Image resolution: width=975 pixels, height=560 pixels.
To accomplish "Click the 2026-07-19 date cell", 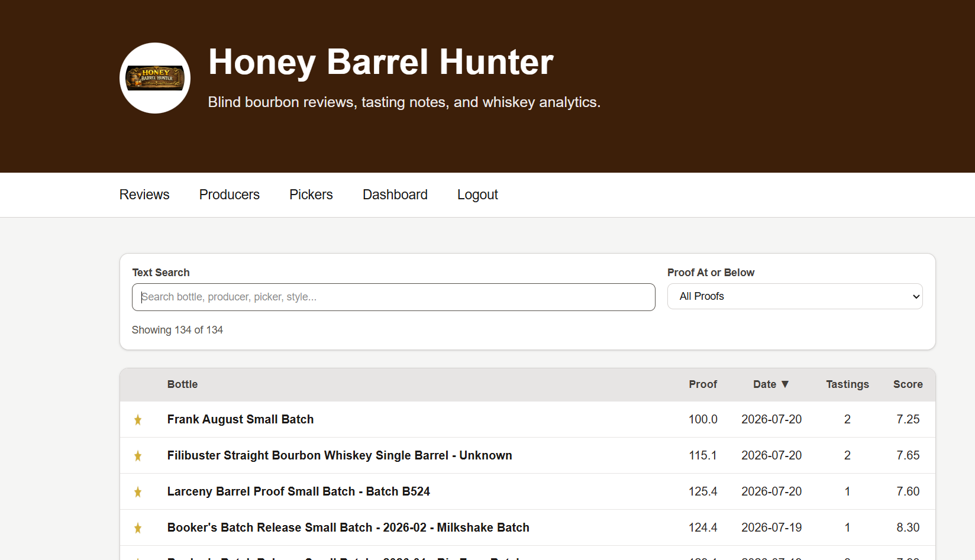I will [771, 527].
